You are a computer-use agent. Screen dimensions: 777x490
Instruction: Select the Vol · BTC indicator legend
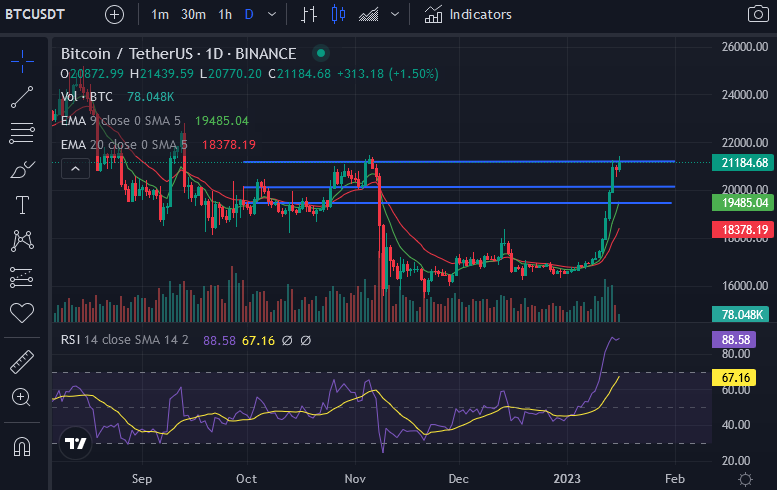[87, 97]
